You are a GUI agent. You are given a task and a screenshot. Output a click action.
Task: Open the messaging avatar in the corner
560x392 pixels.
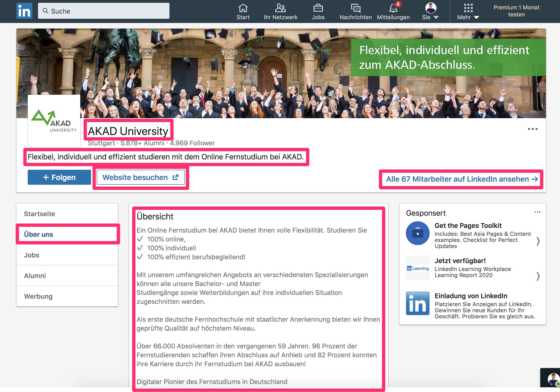point(553,379)
